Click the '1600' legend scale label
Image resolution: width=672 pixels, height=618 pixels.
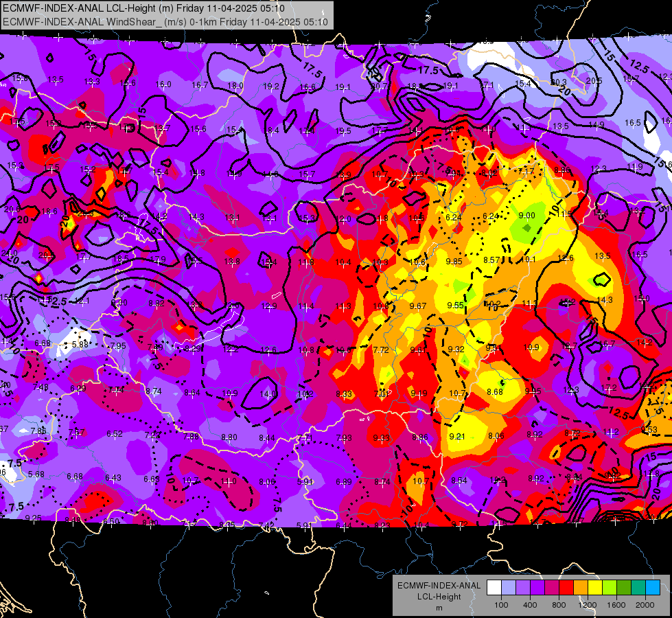(616, 605)
